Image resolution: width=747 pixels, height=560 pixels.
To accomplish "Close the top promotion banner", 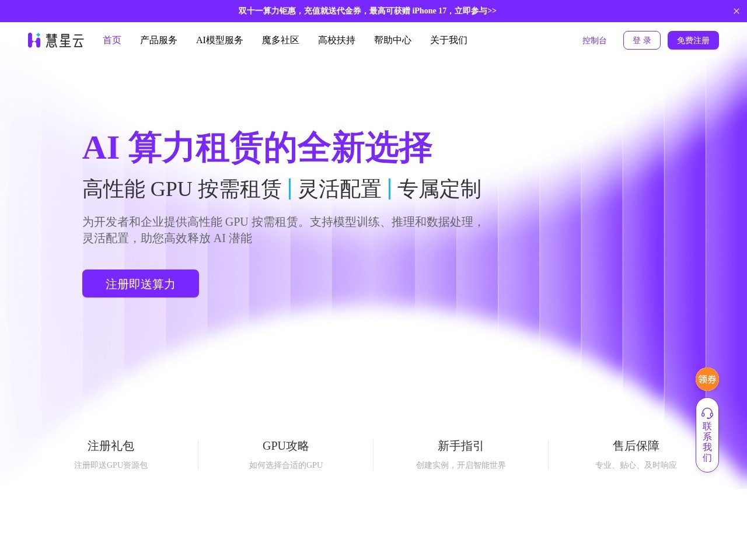I will coord(736,11).
